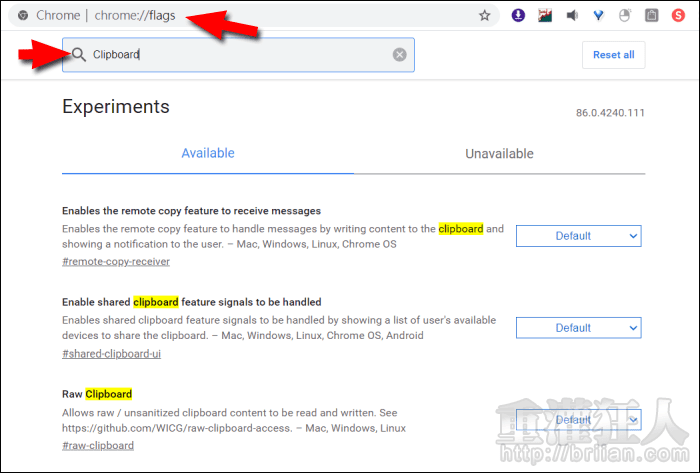Open the red S profile icon

tap(679, 16)
